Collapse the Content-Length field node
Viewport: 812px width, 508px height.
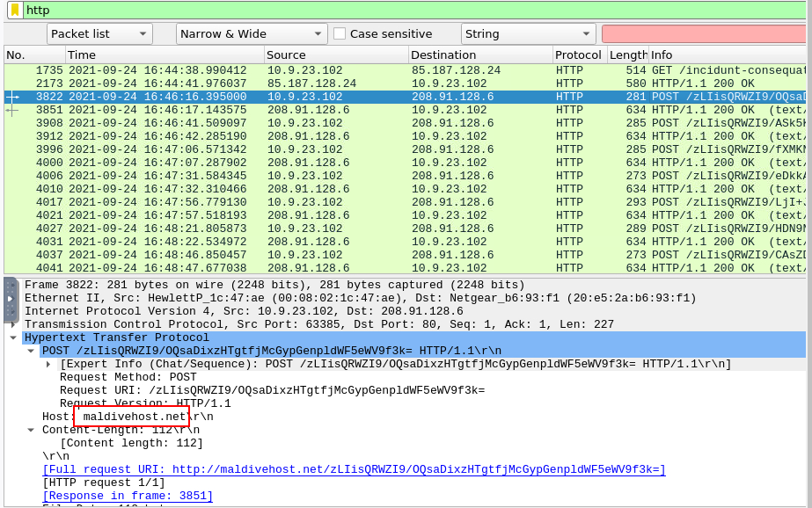tap(32, 430)
